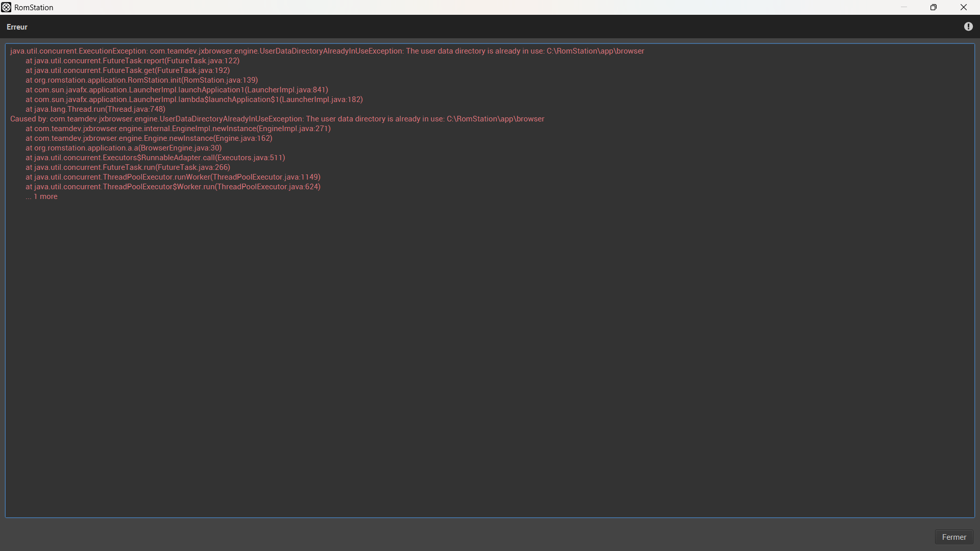The height and width of the screenshot is (551, 980).
Task: Click the FutureTask.report(FutureTask.java:122) line
Action: [x=133, y=61]
